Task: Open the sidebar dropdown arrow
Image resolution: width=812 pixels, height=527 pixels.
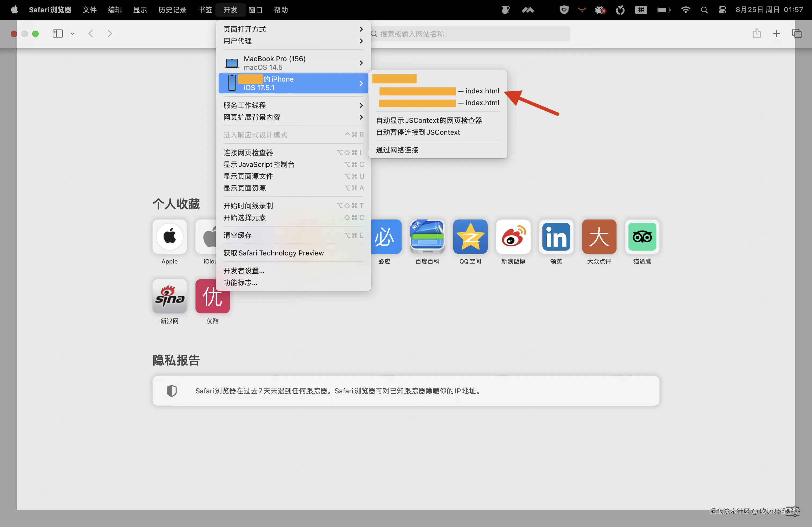Action: (x=72, y=33)
